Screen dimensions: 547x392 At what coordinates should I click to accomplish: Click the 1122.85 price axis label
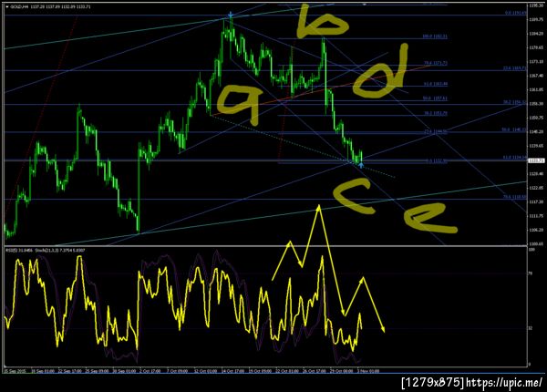point(536,188)
